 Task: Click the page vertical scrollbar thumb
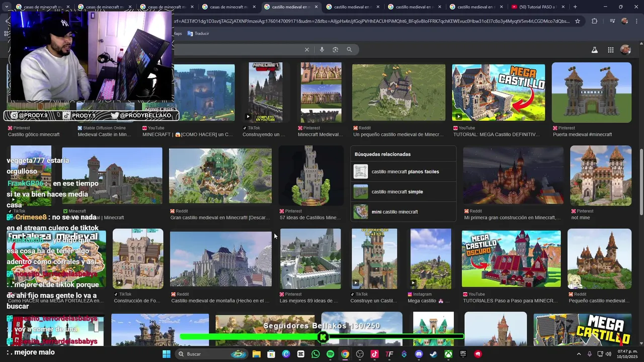click(641, 182)
